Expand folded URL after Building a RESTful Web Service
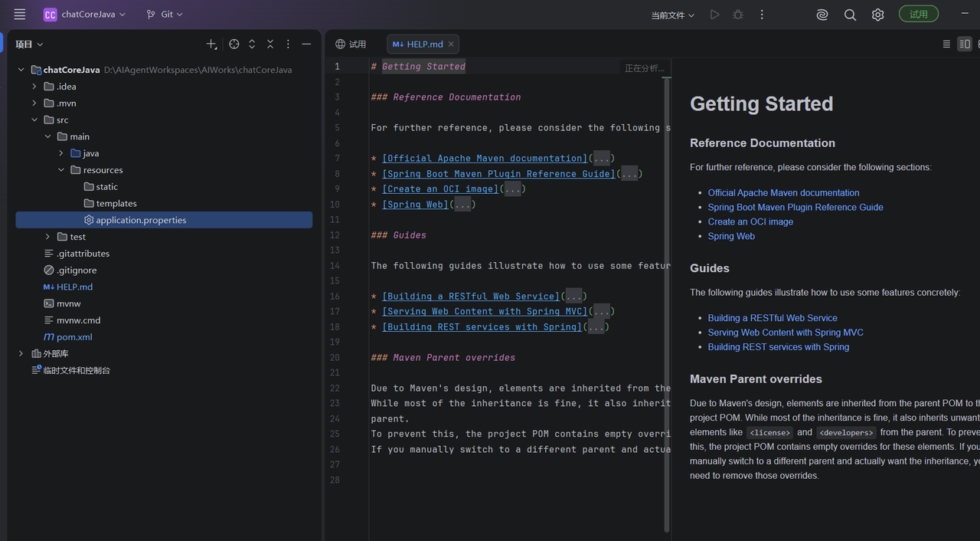 (574, 297)
